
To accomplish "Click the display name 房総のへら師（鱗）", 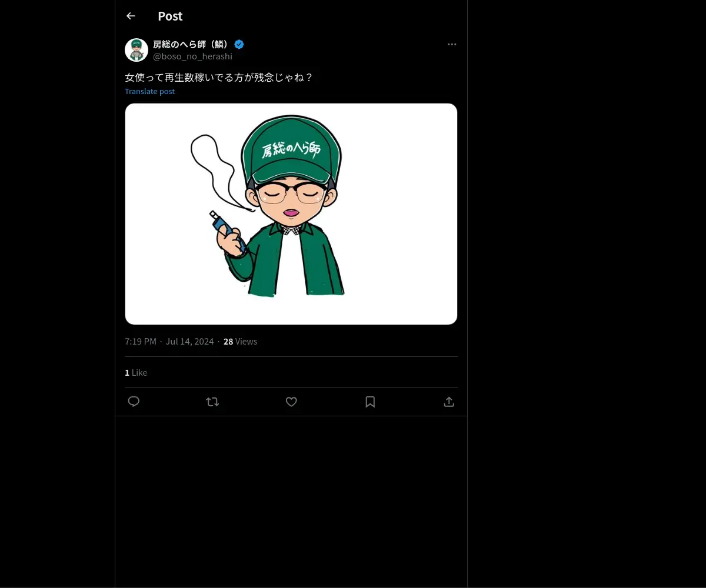I will pos(191,44).
